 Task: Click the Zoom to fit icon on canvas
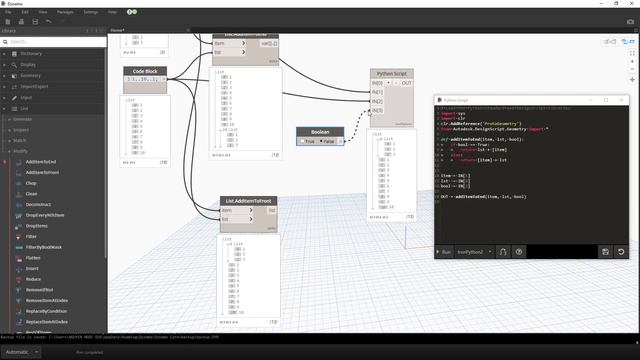632,53
